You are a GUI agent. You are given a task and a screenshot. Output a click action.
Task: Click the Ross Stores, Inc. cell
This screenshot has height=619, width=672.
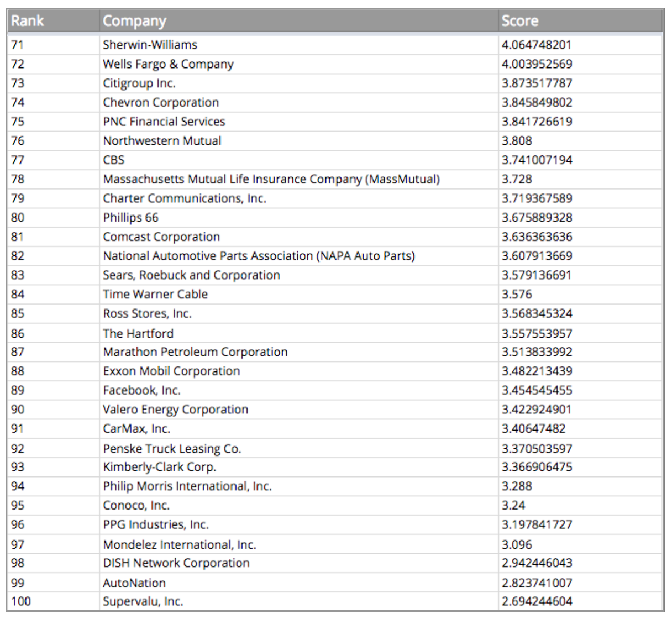[299, 313]
